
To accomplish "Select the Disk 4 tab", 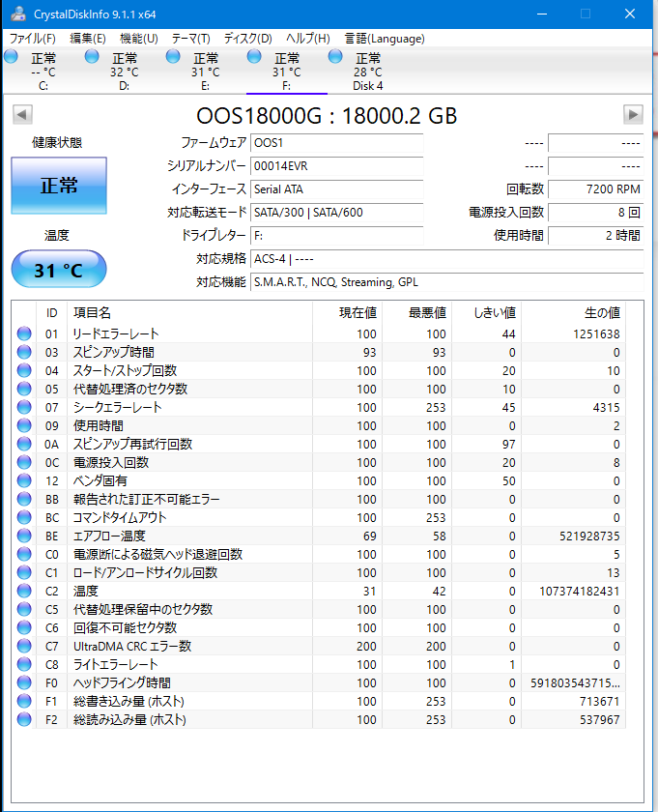I will coord(368,72).
